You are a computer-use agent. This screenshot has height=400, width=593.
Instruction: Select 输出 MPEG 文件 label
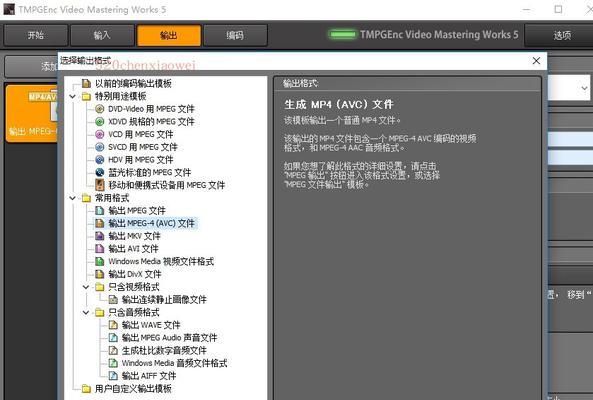pos(137,211)
